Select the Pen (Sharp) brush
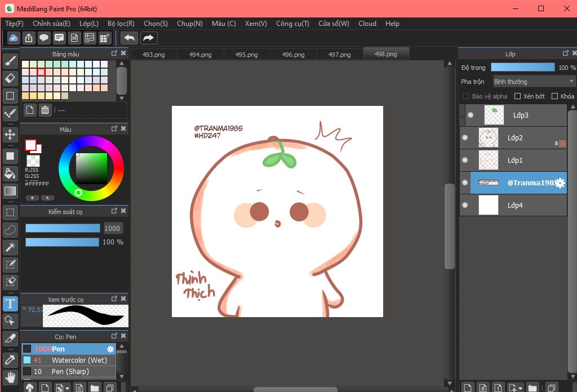 tap(68, 371)
